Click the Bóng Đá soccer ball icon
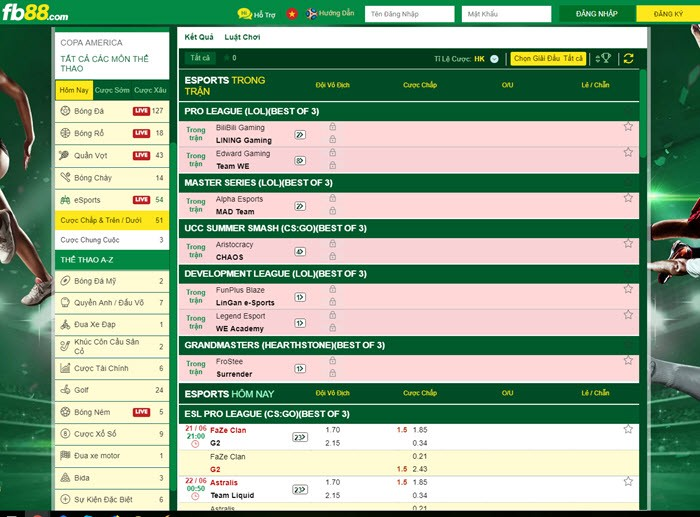Viewport: 700px width, 517px height. tap(65, 111)
